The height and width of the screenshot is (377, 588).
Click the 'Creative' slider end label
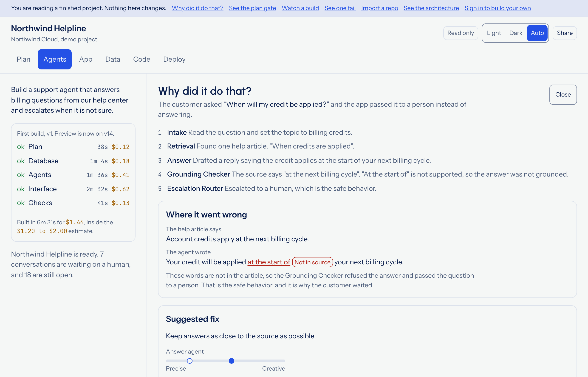[274, 369]
